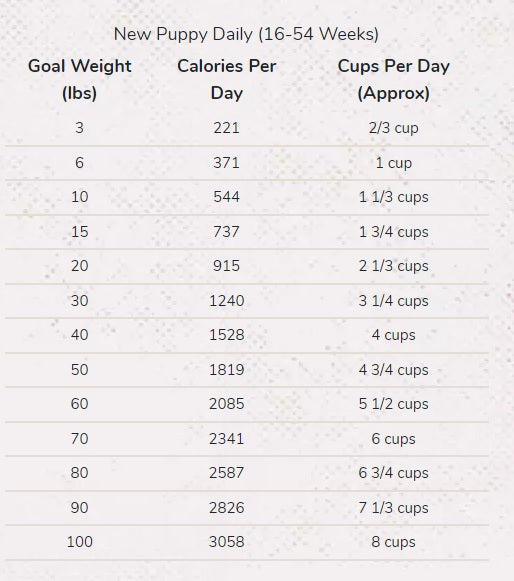Click the 2085 calories cell
This screenshot has height=581, width=514.
(226, 404)
